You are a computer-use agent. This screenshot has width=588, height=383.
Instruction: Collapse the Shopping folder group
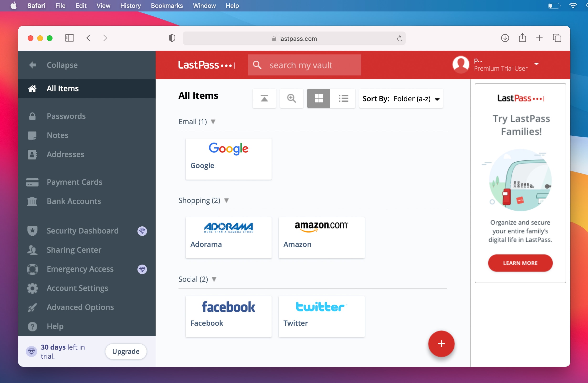(226, 200)
